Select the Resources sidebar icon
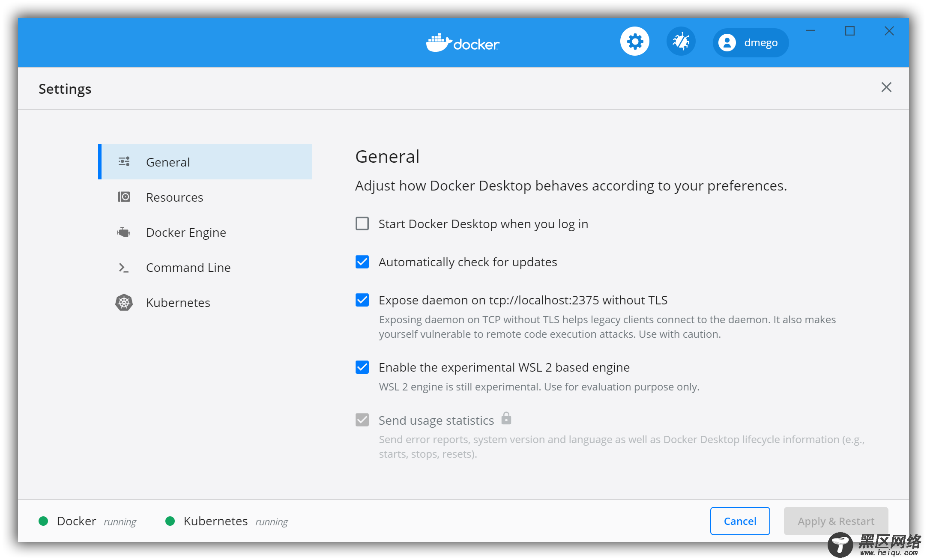 [125, 197]
